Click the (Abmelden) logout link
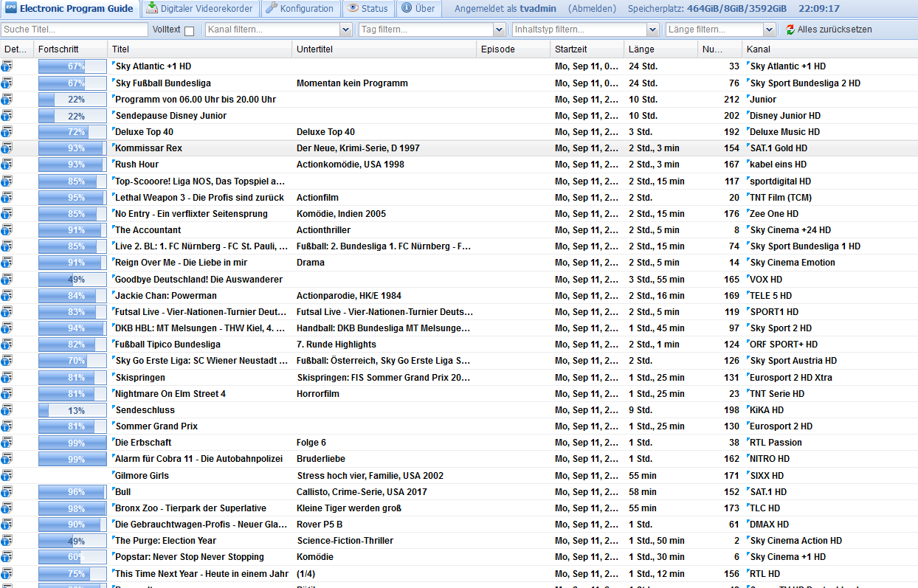This screenshot has height=588, width=918. (592, 9)
